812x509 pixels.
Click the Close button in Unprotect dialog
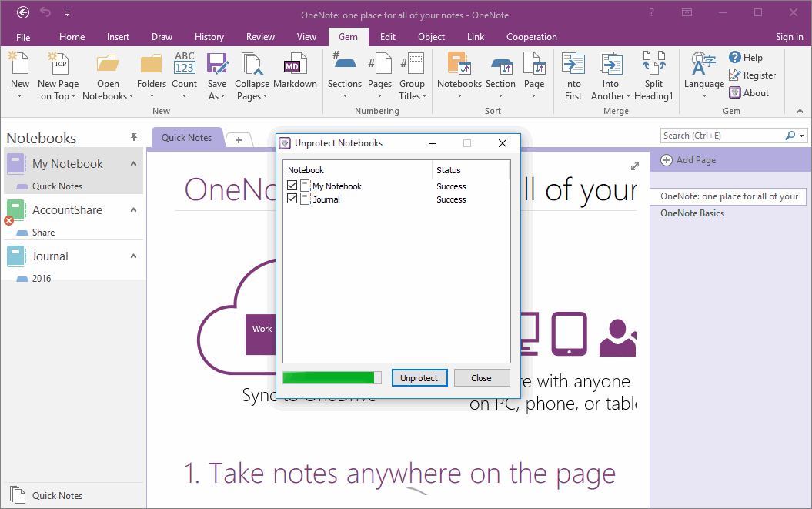(481, 378)
